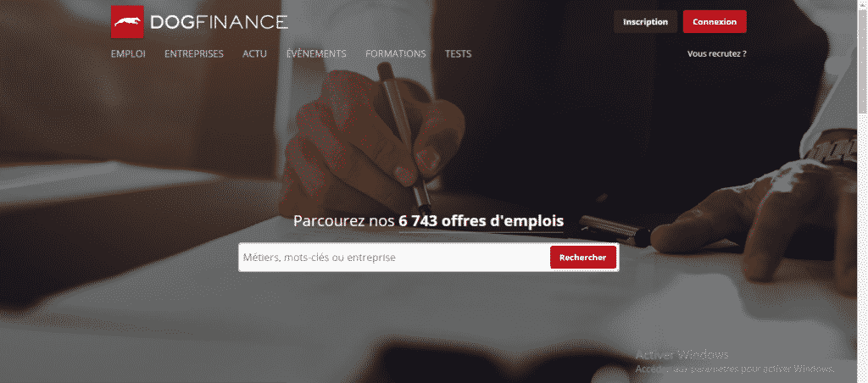This screenshot has width=868, height=383.
Task: Click the underlined '6 743 offres d'emplois' text
Action: tap(481, 221)
